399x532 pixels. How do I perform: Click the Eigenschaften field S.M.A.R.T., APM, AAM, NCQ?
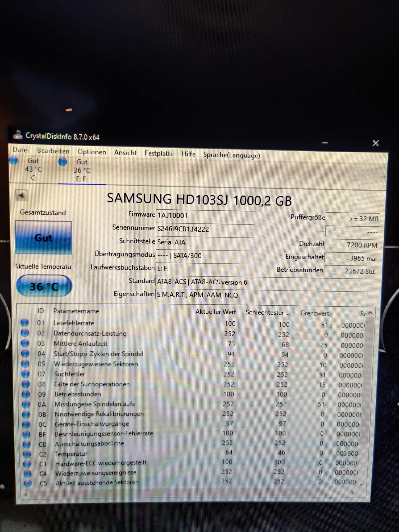coord(265,295)
